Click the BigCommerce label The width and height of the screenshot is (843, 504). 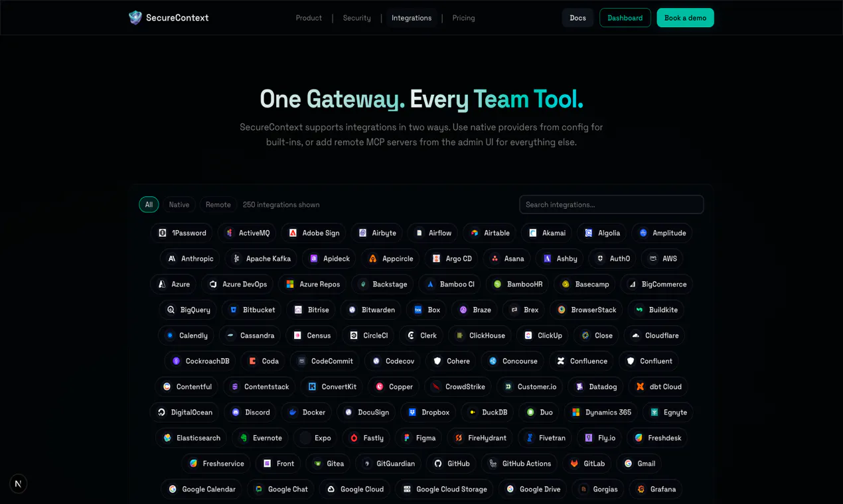pyautogui.click(x=664, y=284)
